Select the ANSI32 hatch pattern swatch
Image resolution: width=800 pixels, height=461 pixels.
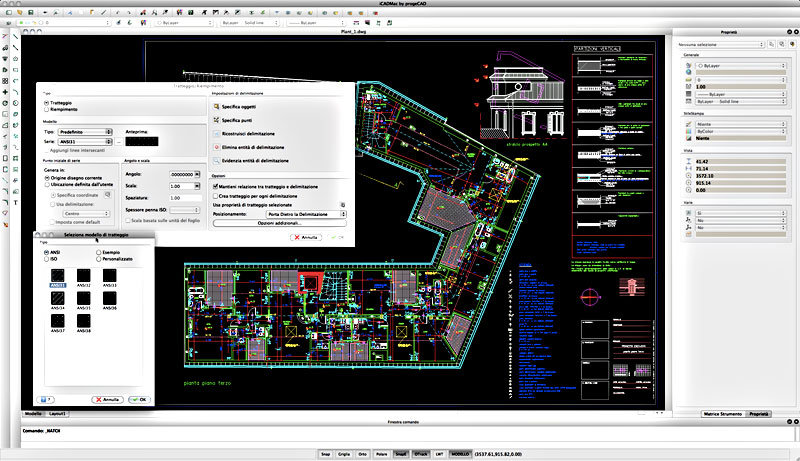[x=84, y=274]
